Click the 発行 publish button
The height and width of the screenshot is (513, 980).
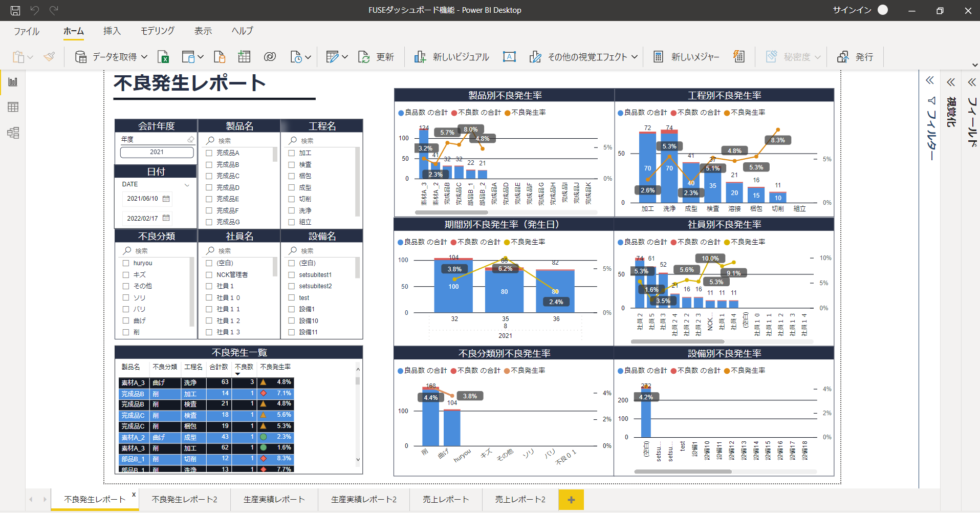point(855,57)
